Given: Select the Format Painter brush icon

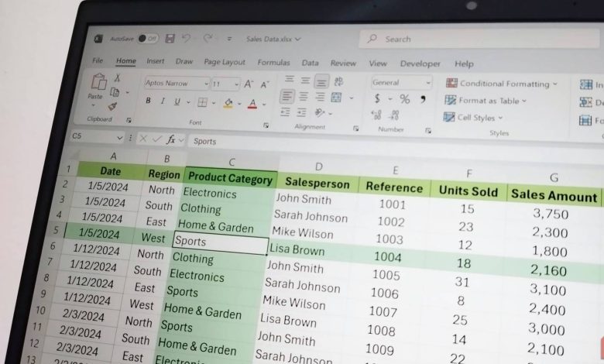Looking at the screenshot, I should pyautogui.click(x=112, y=106).
